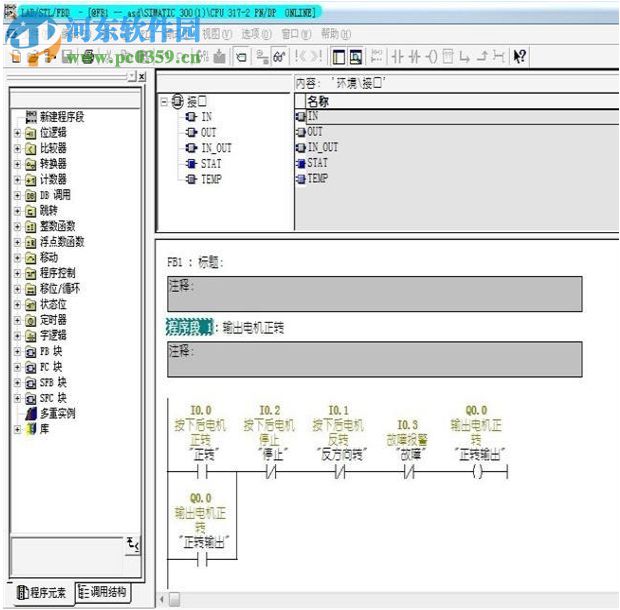This screenshot has width=620, height=610.
Task: Select the Q0.0 parallel self-holding contact
Action: (x=202, y=559)
